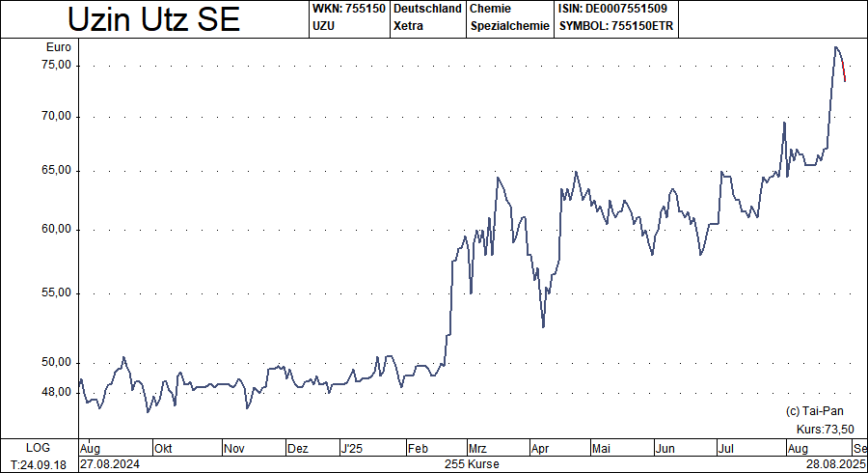The width and height of the screenshot is (868, 473).
Task: Select the Mai month marker
Action: (601, 449)
